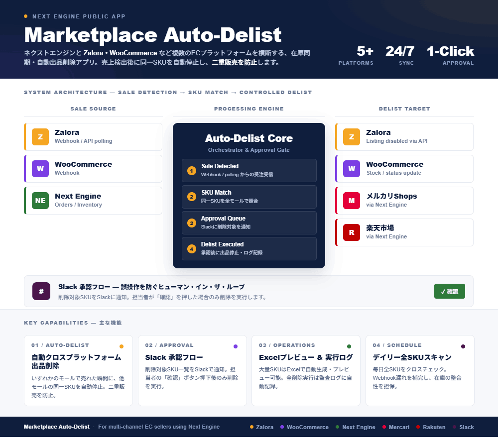Click the PROCESSING ENGINE column header

click(249, 109)
